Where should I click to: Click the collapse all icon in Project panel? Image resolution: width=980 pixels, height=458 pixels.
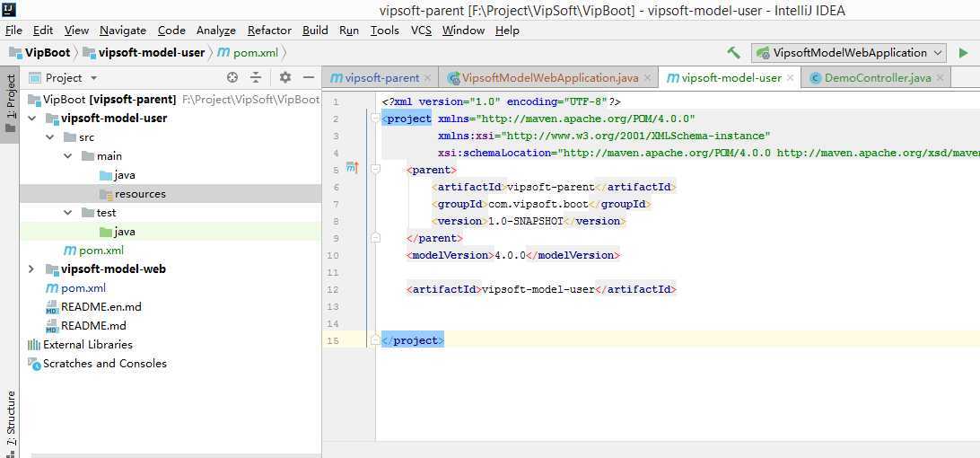pyautogui.click(x=256, y=77)
